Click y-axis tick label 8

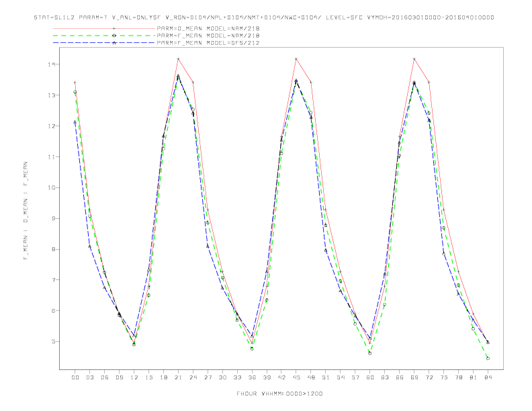click(54, 249)
